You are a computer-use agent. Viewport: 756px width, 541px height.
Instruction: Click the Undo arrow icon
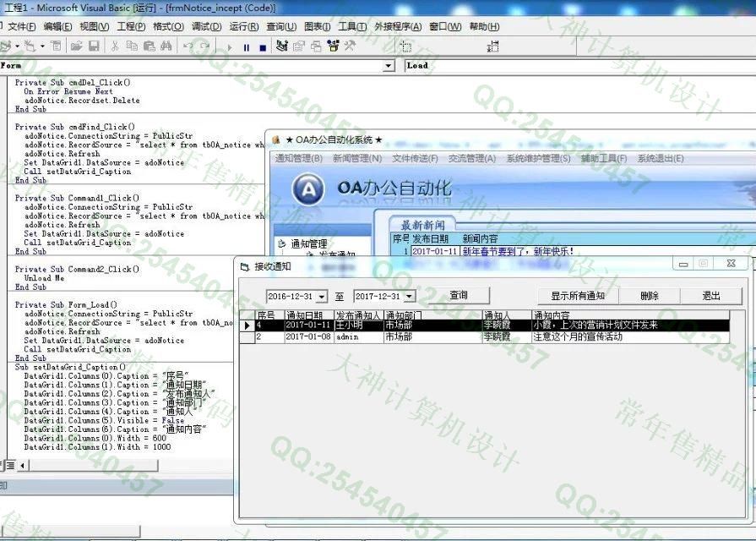pyautogui.click(x=188, y=46)
